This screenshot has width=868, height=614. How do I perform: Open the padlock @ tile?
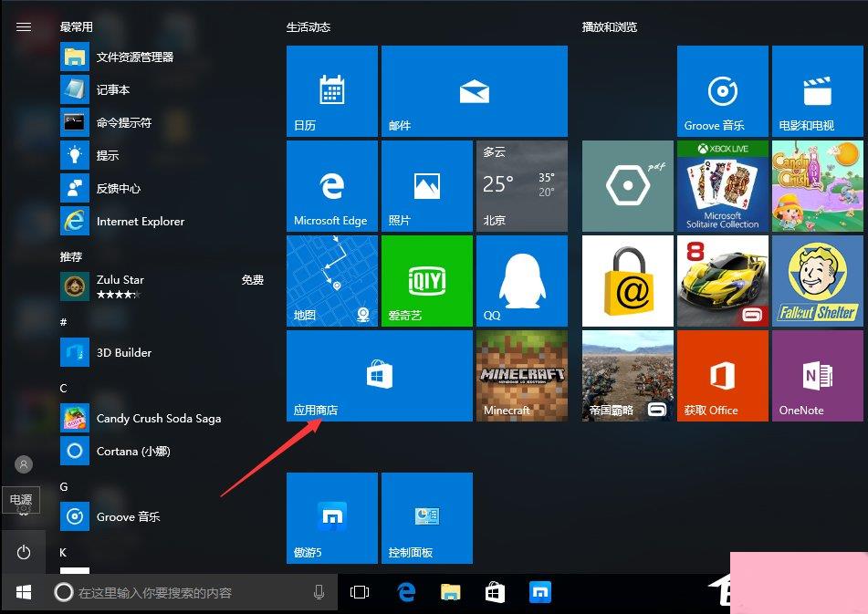[x=628, y=281]
